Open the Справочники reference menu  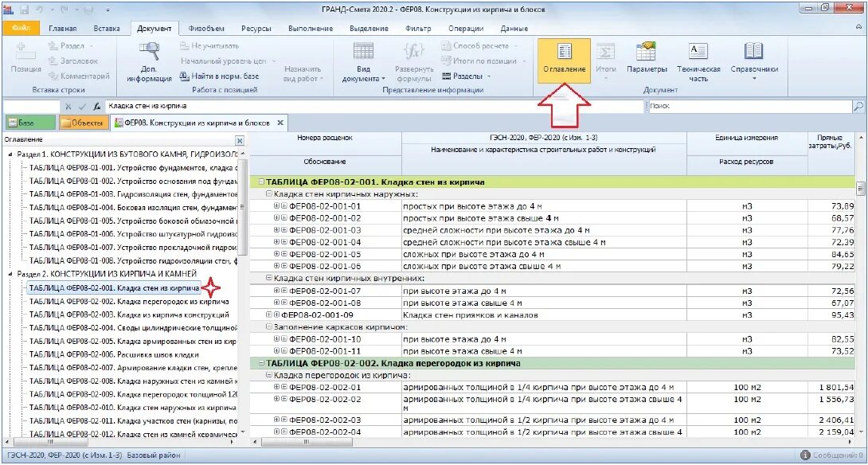coord(754,61)
